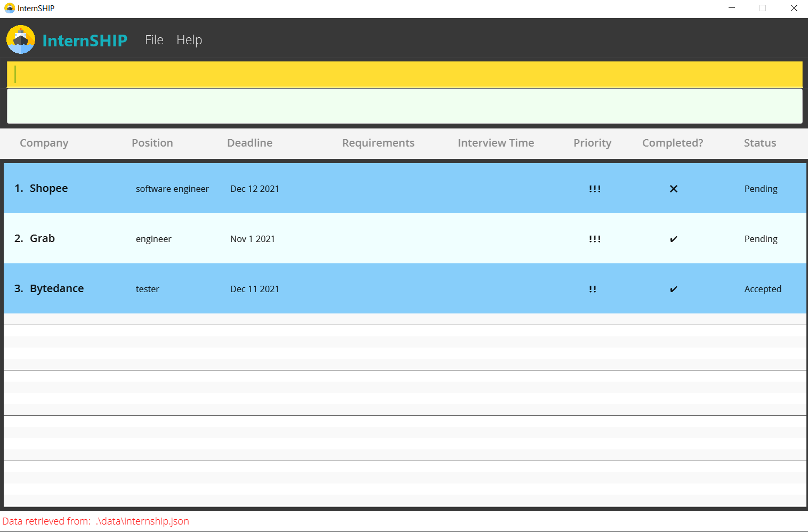The height and width of the screenshot is (532, 808).
Task: Click the Requirements column header
Action: pyautogui.click(x=378, y=143)
